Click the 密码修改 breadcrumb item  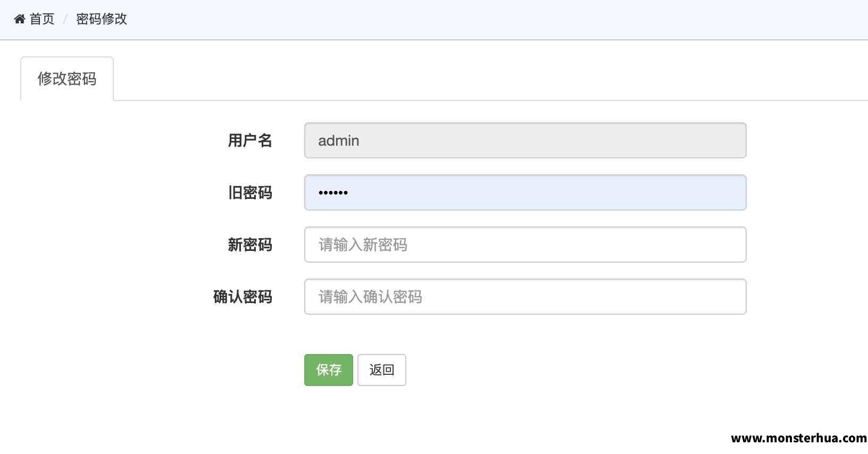[102, 19]
